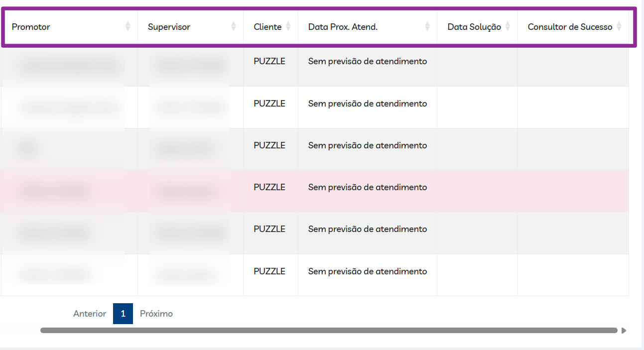
Task: Click PUZZLE in the last table row
Action: pos(269,271)
